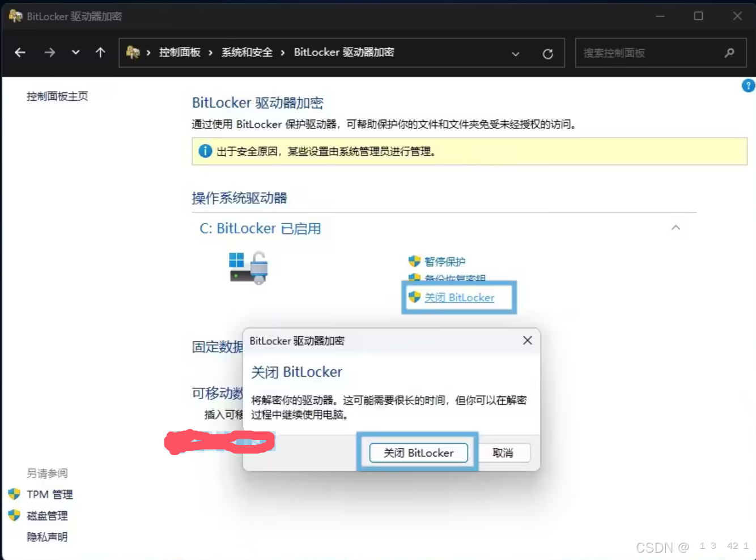
Task: Collapse the C: BitLocker 已启用 section
Action: [x=676, y=227]
